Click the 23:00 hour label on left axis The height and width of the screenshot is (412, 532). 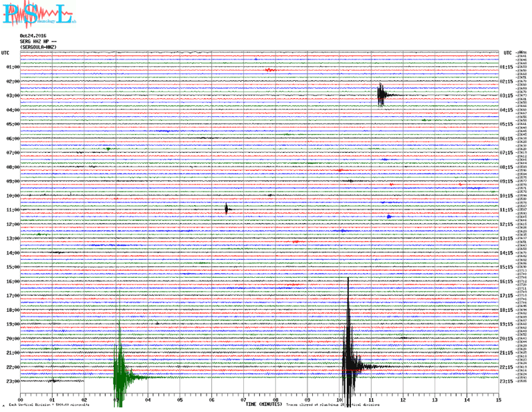[x=12, y=381]
